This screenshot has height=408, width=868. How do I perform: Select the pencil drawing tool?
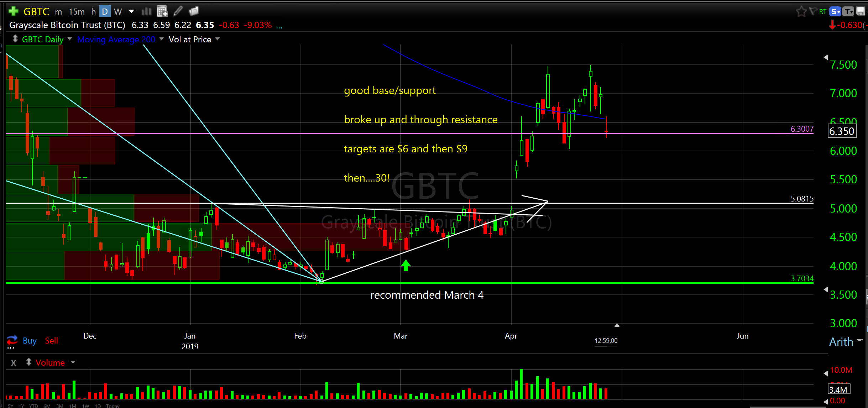[178, 11]
